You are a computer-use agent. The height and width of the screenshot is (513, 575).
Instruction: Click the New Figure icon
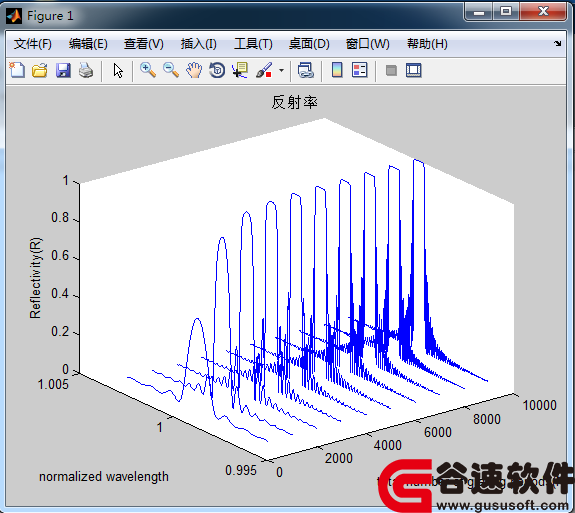17,70
